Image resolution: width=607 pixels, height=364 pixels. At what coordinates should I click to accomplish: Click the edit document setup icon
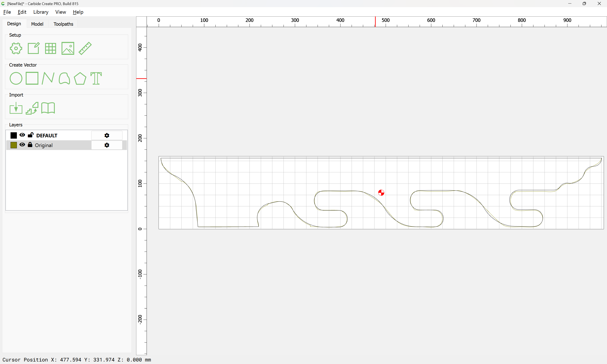coord(33,48)
